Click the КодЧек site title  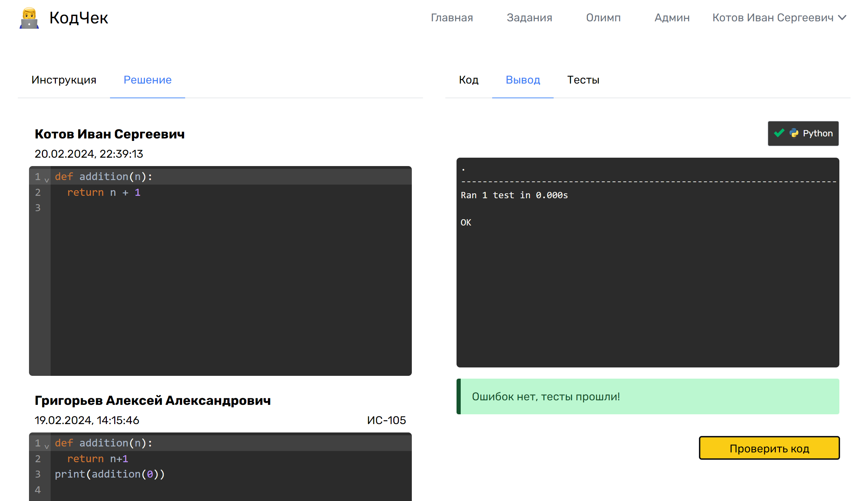pyautogui.click(x=79, y=17)
